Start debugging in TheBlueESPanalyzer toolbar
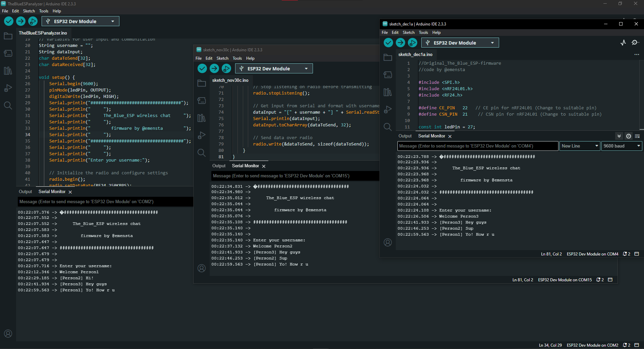Screen dimensions: 644x349 (33, 21)
